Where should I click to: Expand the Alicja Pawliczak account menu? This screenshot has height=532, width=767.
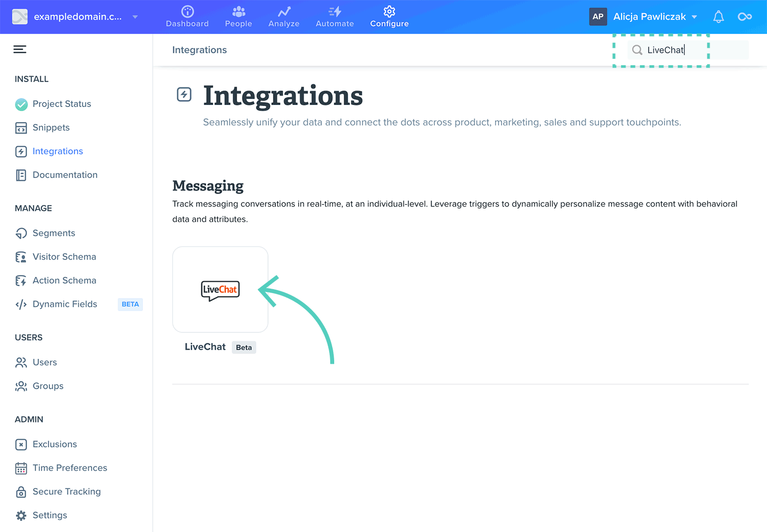point(694,17)
